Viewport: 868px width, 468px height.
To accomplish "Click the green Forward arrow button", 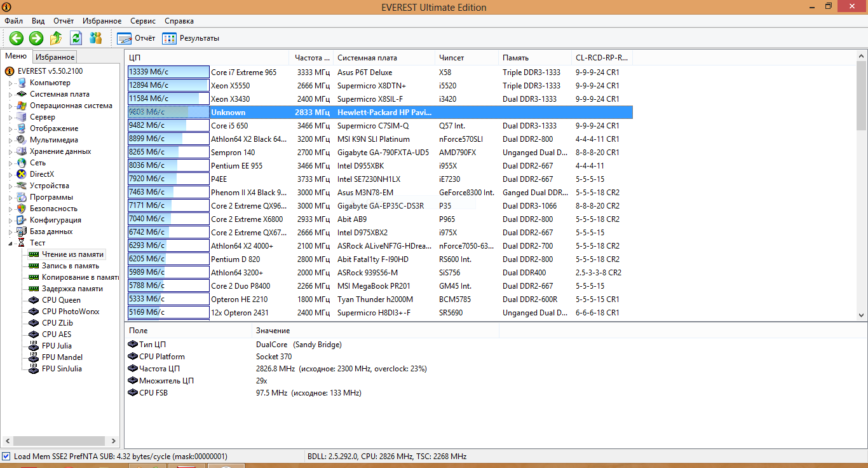I will coord(36,38).
